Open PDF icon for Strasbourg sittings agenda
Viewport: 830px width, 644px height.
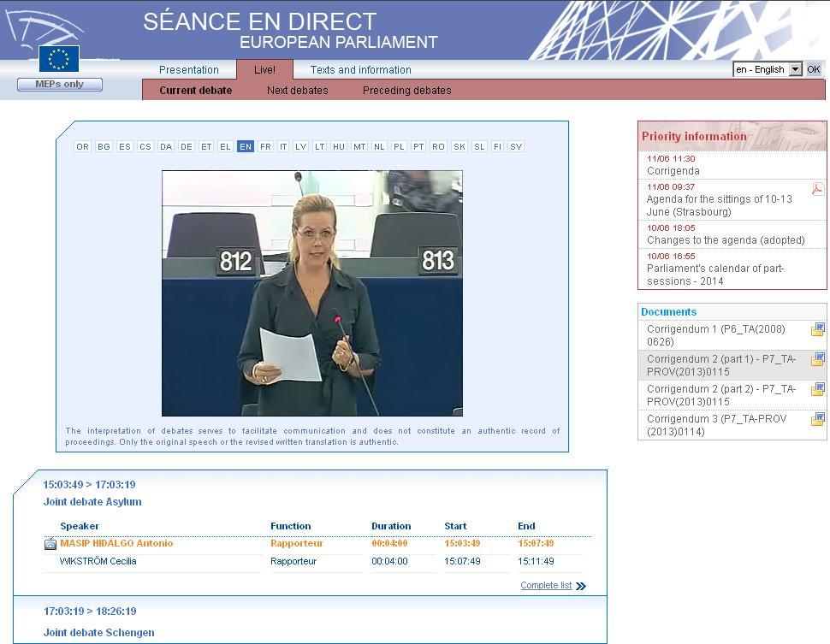pyautogui.click(x=817, y=189)
